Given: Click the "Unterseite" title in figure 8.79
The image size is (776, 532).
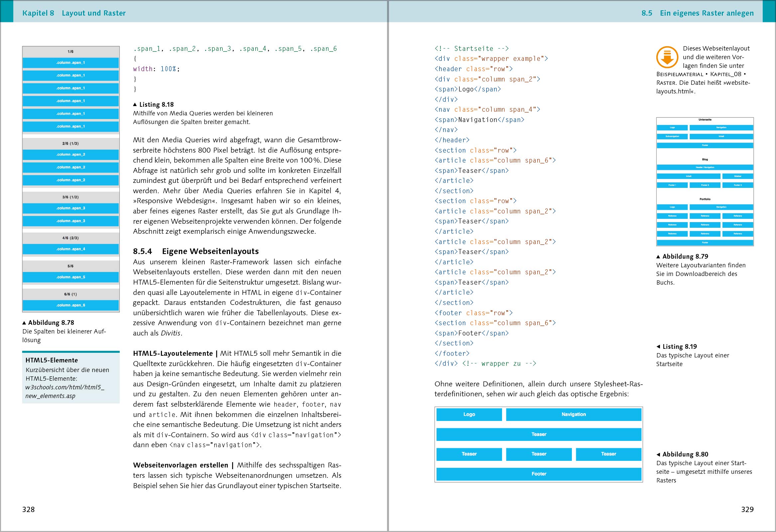Looking at the screenshot, I should pyautogui.click(x=705, y=120).
